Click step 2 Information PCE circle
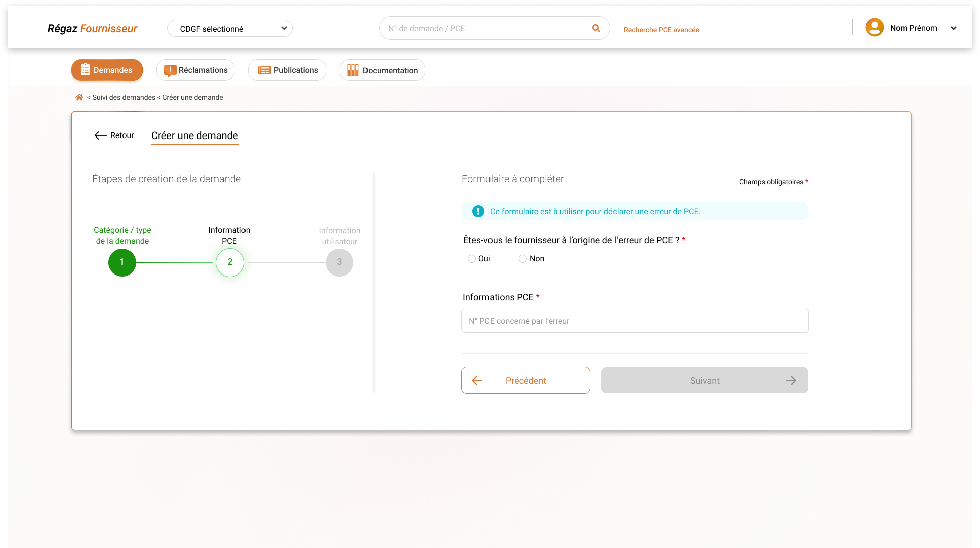This screenshot has height=548, width=980. pyautogui.click(x=230, y=262)
